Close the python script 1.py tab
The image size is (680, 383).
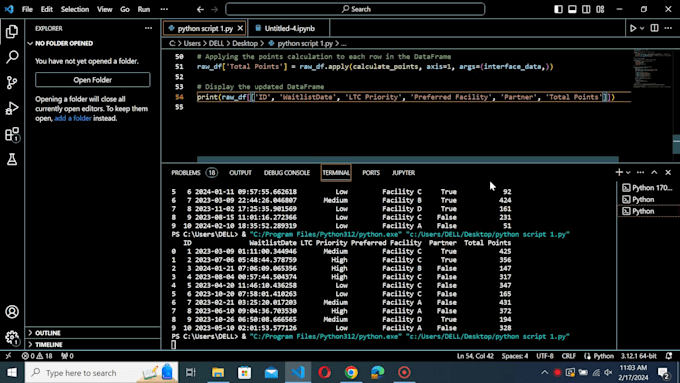[240, 28]
